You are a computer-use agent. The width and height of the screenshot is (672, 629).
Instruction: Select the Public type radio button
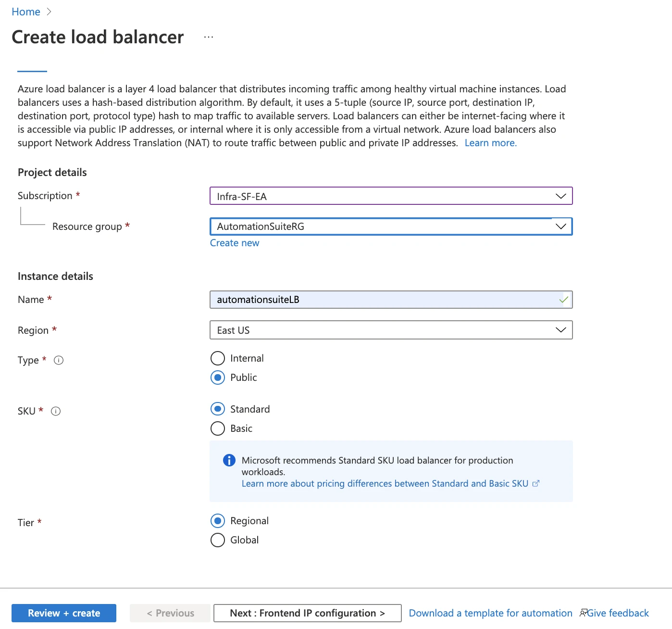[218, 377]
